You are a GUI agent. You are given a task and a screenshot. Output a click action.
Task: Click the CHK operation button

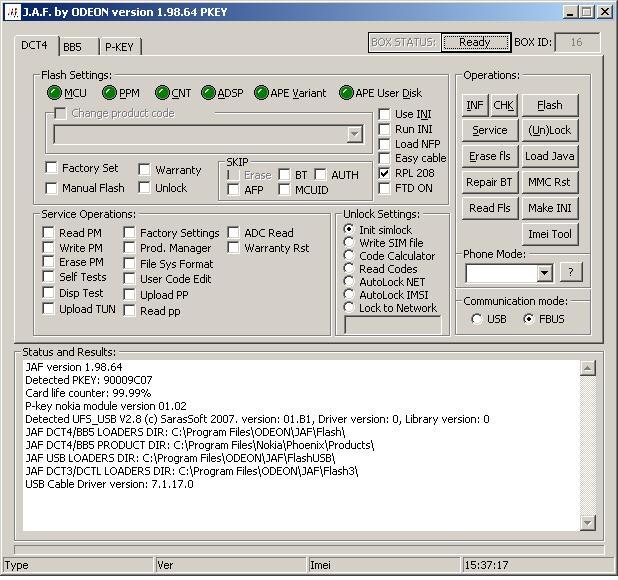503,105
